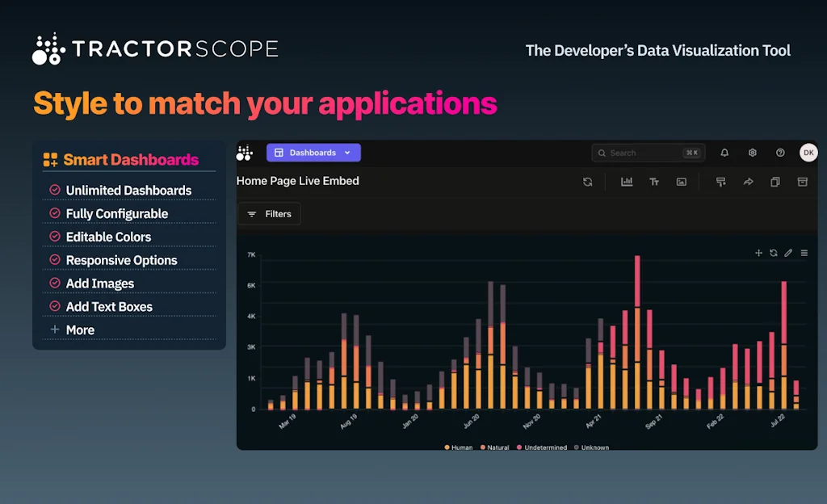Screen dimensions: 827x504
Task: Open the chart options menu
Action: (x=804, y=253)
